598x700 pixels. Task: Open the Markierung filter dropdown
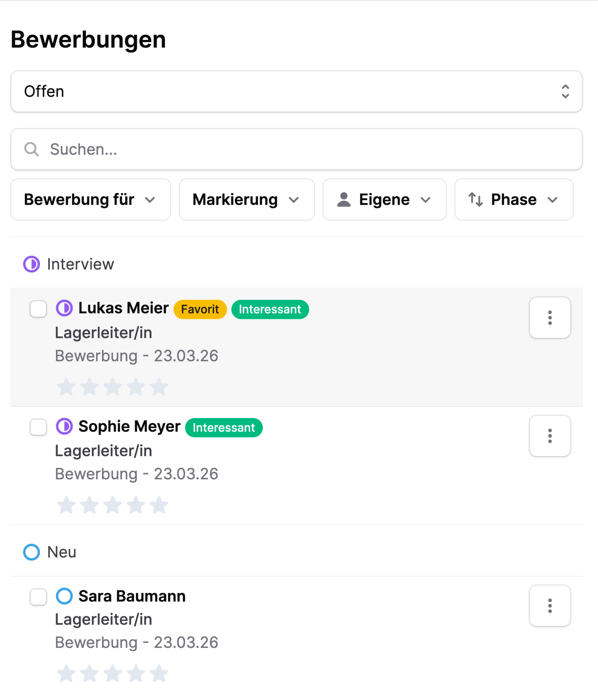[x=246, y=199]
